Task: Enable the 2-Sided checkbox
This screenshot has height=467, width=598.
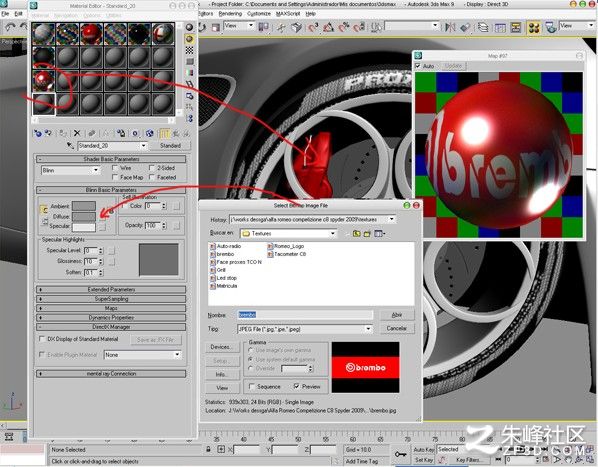Action: (152, 168)
